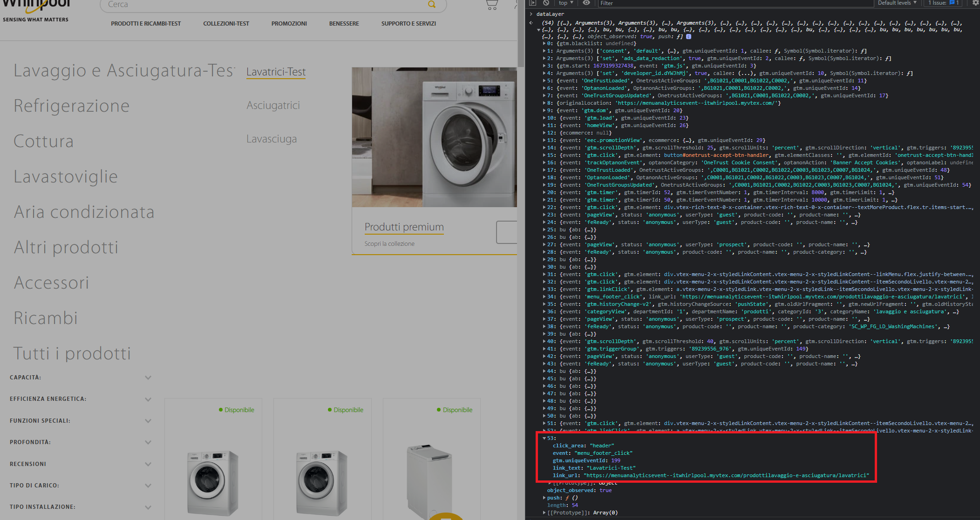Image resolution: width=980 pixels, height=520 pixels.
Task: Open the Prodotti e Ricambi-Test menu
Action: pos(146,24)
